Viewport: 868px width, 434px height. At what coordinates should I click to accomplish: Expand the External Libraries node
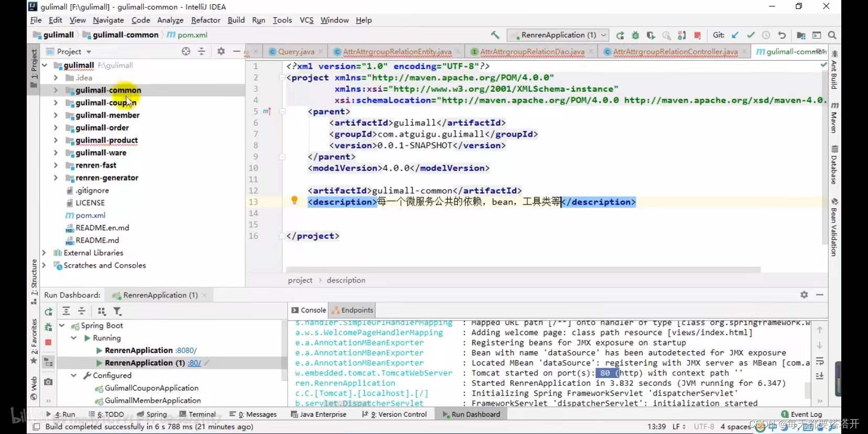(x=44, y=253)
